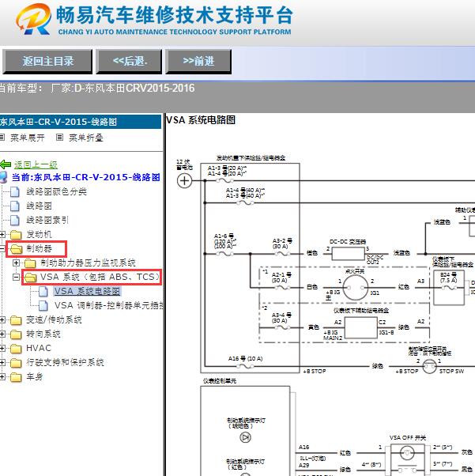This screenshot has width=475, height=476.
Task: Click the 东风本田-CR-V-2015-线路图 panel header
Action: point(81,122)
